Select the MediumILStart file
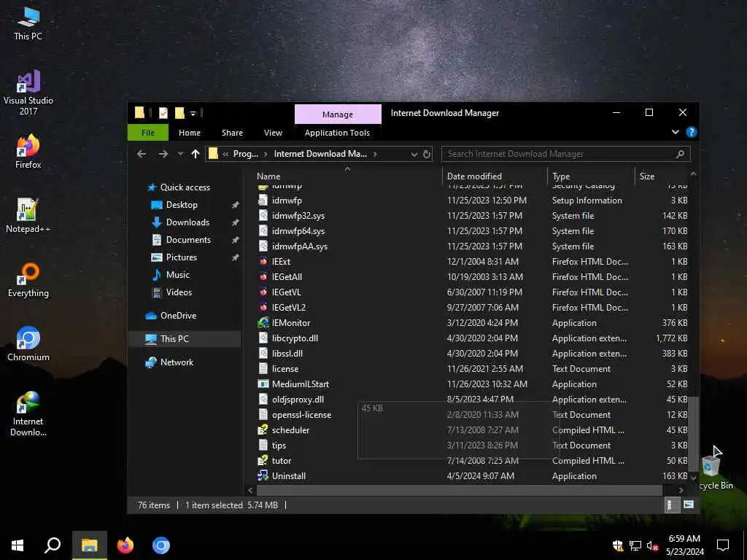747x560 pixels. click(x=300, y=384)
